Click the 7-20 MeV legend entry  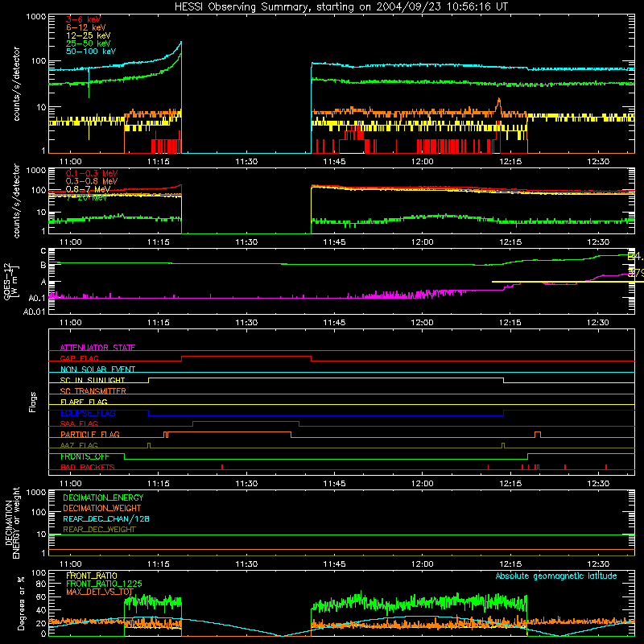tap(87, 197)
